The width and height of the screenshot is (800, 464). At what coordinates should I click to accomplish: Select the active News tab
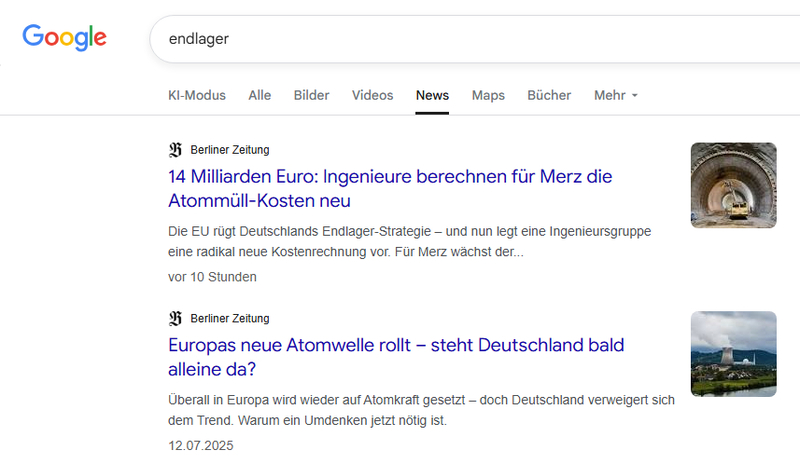click(432, 96)
